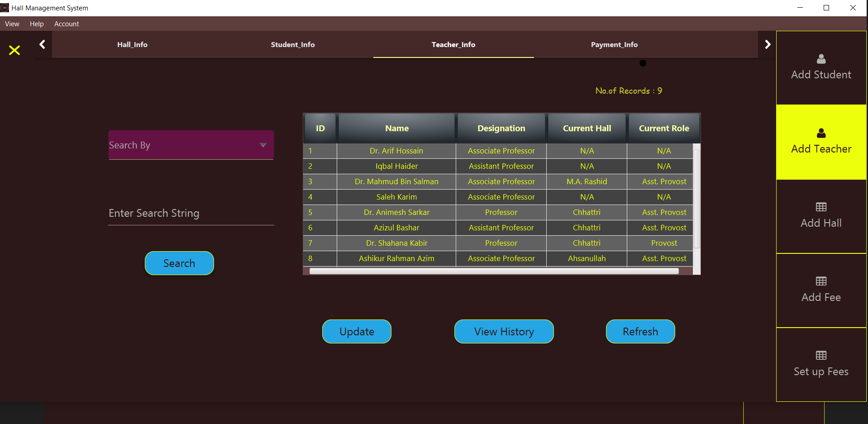This screenshot has height=424, width=868.
Task: Click the View History button
Action: pyautogui.click(x=504, y=331)
